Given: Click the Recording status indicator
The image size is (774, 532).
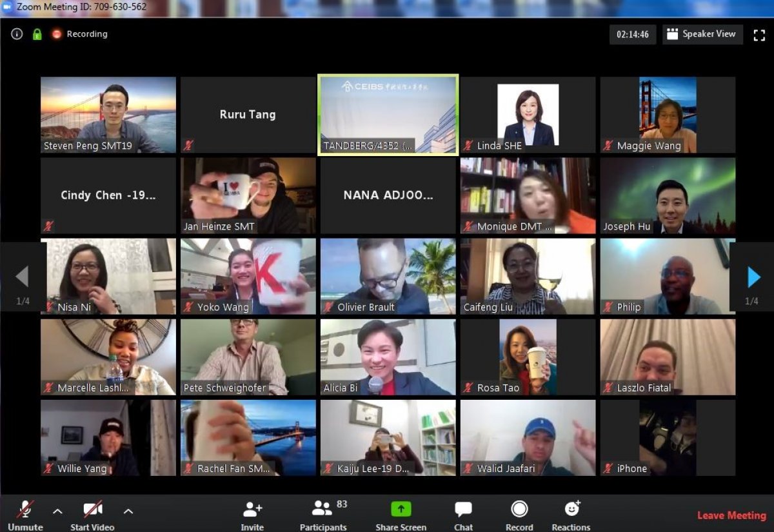Looking at the screenshot, I should click(80, 34).
